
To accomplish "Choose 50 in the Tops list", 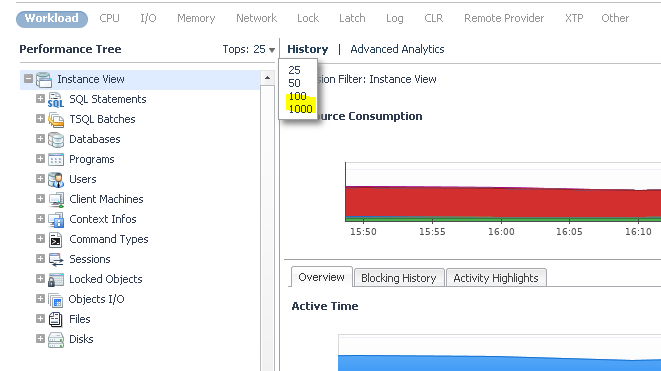I will pos(294,83).
